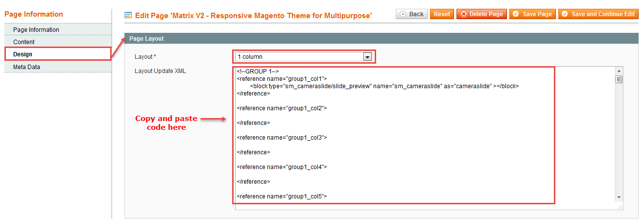Click the line reference name="group1_col4"

pyautogui.click(x=282, y=167)
